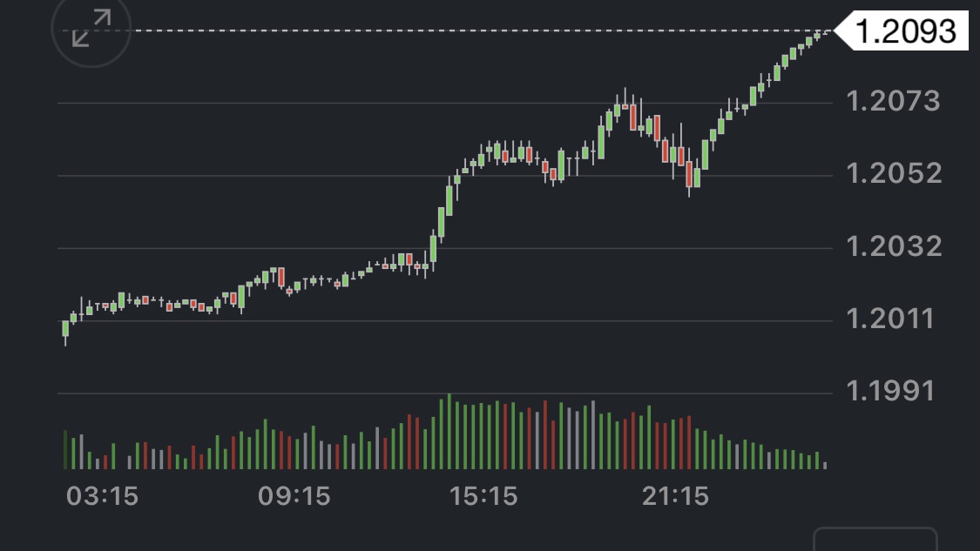Select the 1.2052 price axis label
This screenshot has width=980, height=551.
(894, 173)
